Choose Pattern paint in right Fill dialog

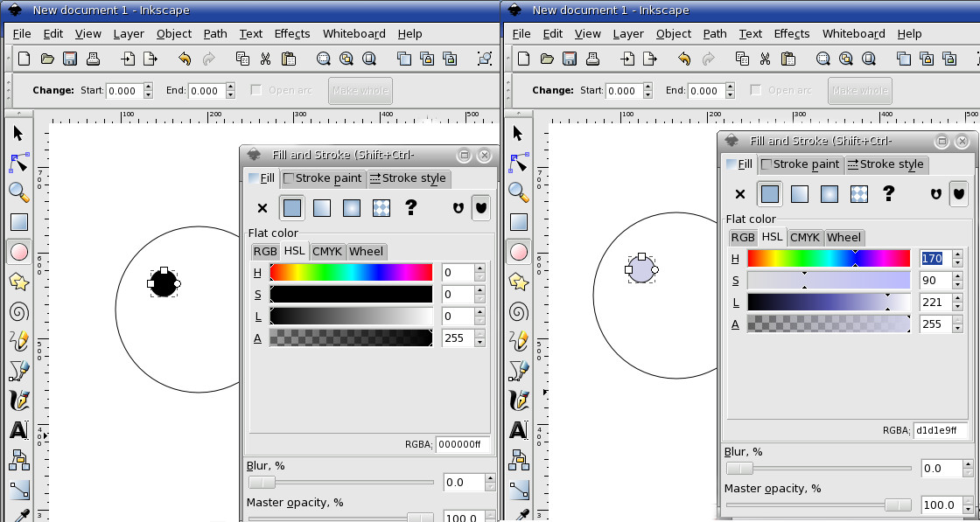point(859,194)
